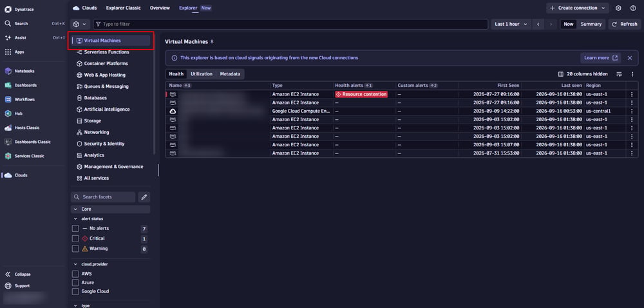Open Notebooks from the sidebar
The height and width of the screenshot is (308, 644).
click(x=19, y=71)
